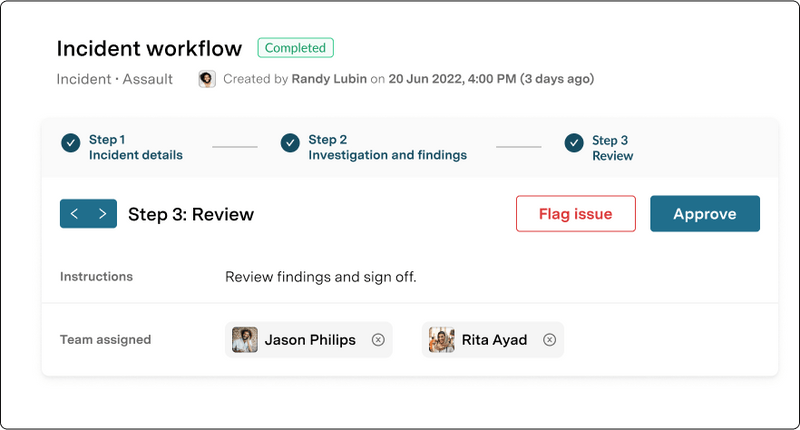Go to previous step using left chevron
This screenshot has height=430, width=800.
tap(74, 214)
